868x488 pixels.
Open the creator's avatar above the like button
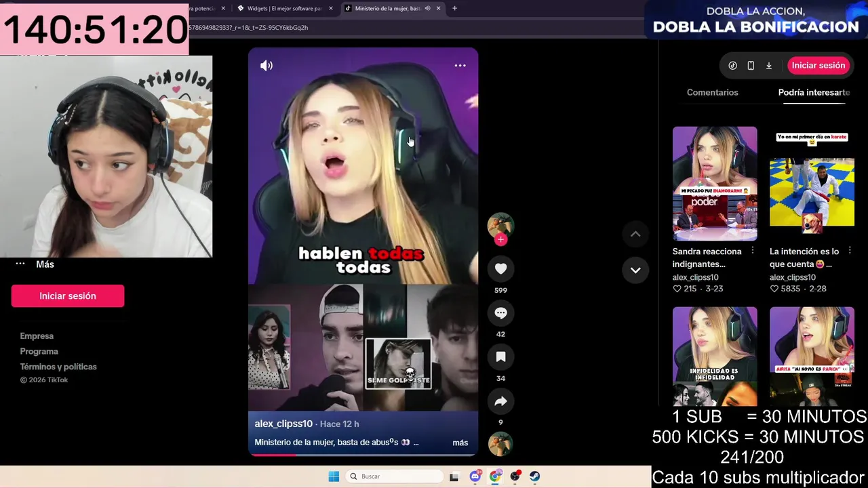[500, 225]
